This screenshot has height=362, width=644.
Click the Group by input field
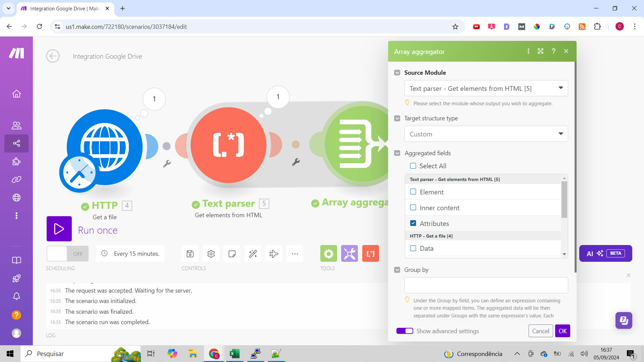click(x=486, y=285)
